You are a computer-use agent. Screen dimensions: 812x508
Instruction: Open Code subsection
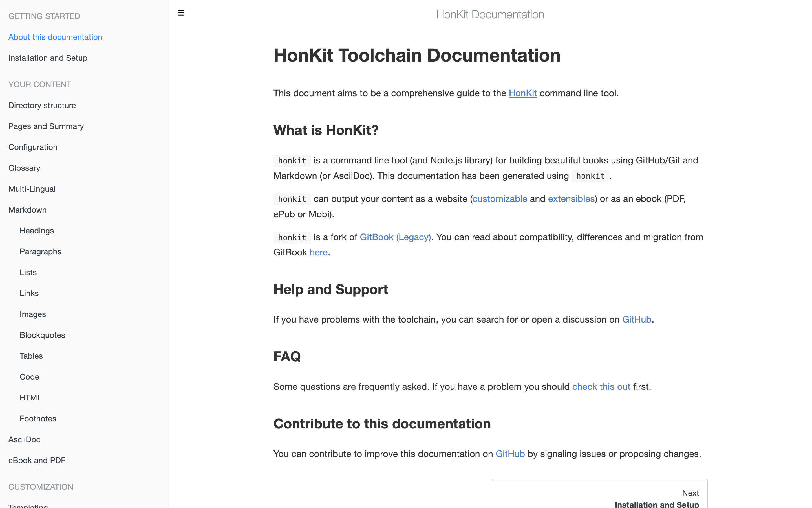tap(30, 377)
